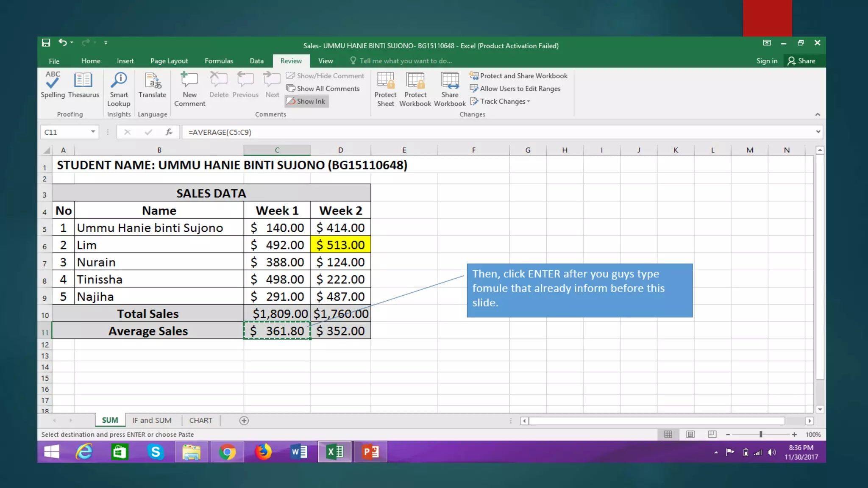Click Share Workbook

pos(450,89)
